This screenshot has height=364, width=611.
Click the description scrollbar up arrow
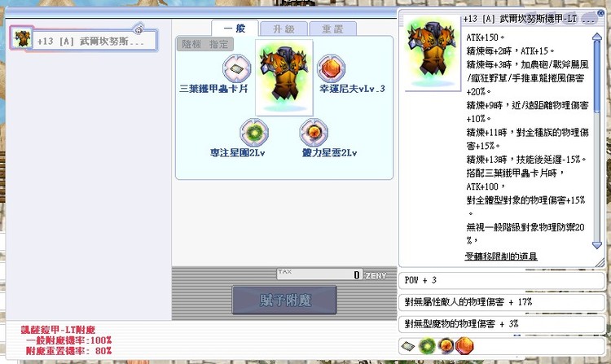pos(596,37)
